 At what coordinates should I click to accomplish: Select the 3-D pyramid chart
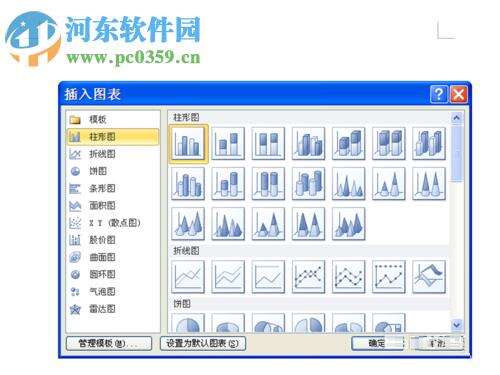click(x=349, y=224)
